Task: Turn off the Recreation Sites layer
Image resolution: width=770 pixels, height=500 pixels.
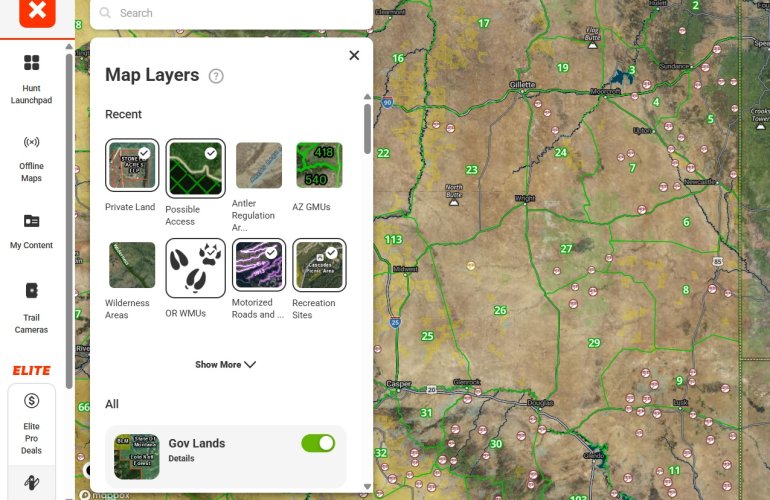Action: click(319, 265)
